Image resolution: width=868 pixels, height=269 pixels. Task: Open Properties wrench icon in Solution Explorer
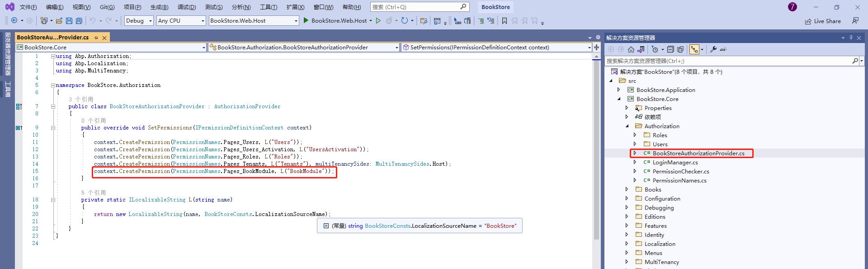(x=713, y=49)
